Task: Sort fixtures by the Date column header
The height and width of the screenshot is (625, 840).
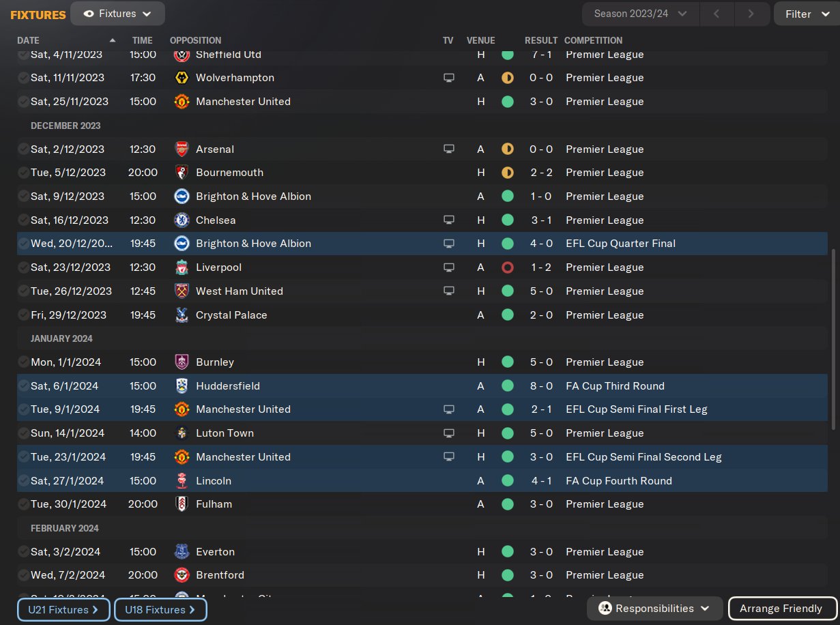Action: (29, 40)
